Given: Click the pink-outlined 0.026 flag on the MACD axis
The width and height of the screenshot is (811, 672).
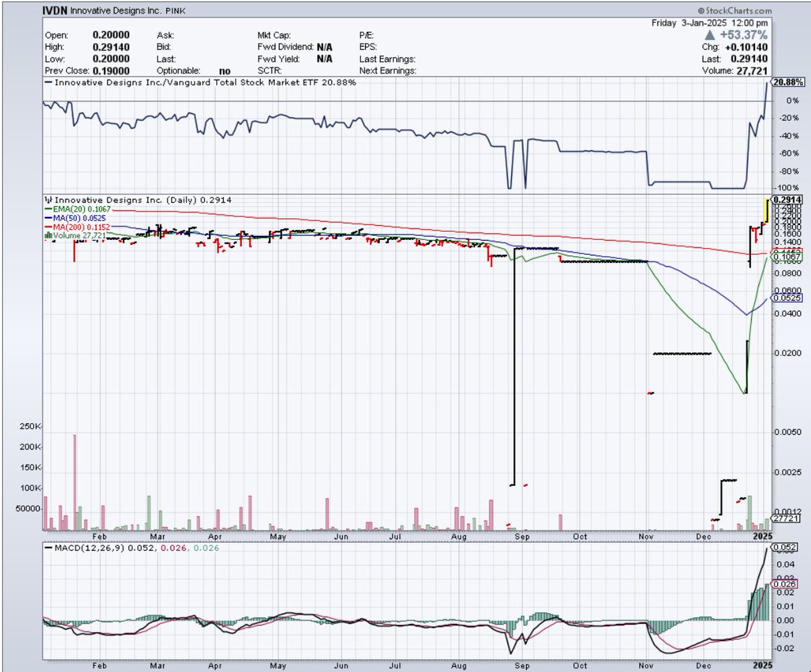Looking at the screenshot, I should (784, 583).
